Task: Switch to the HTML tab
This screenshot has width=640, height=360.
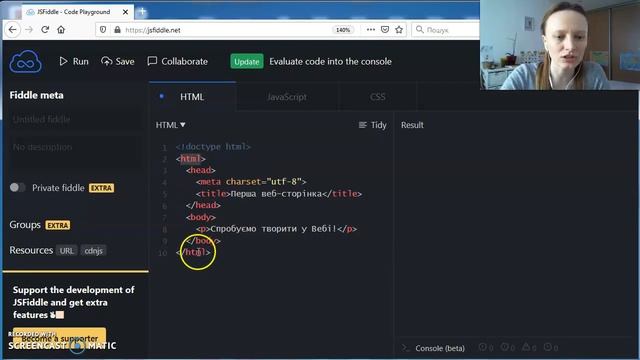Action: point(193,97)
